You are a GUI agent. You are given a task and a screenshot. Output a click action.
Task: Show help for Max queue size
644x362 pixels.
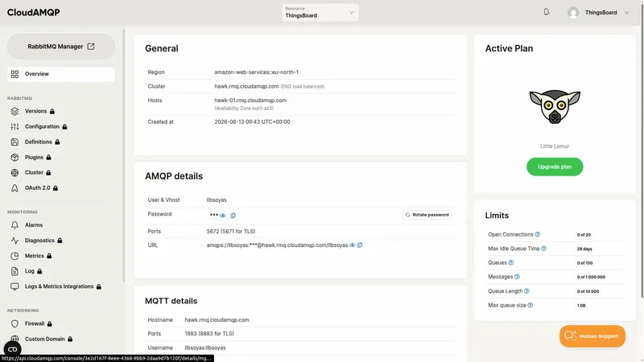(530, 305)
